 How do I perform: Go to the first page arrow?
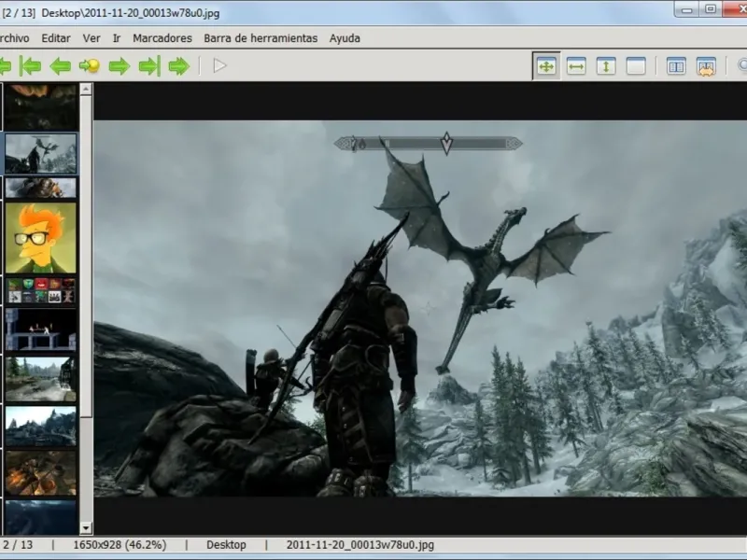pos(31,65)
